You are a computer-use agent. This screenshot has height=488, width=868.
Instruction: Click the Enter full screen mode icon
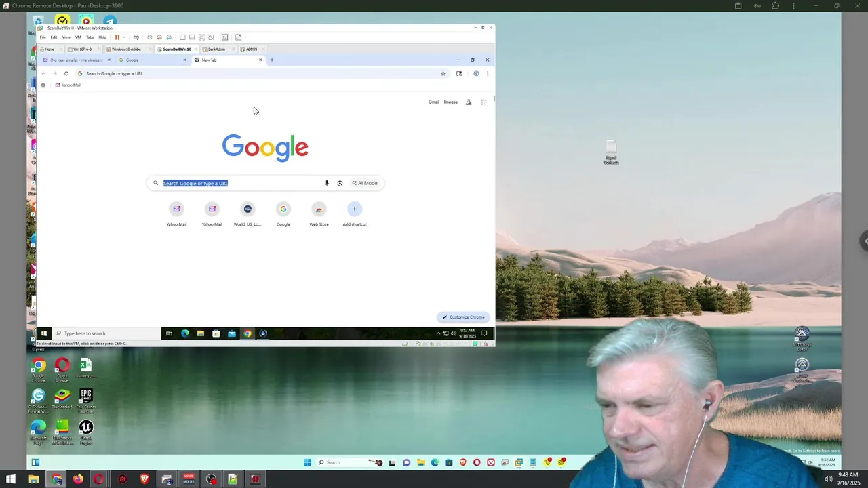[201, 37]
